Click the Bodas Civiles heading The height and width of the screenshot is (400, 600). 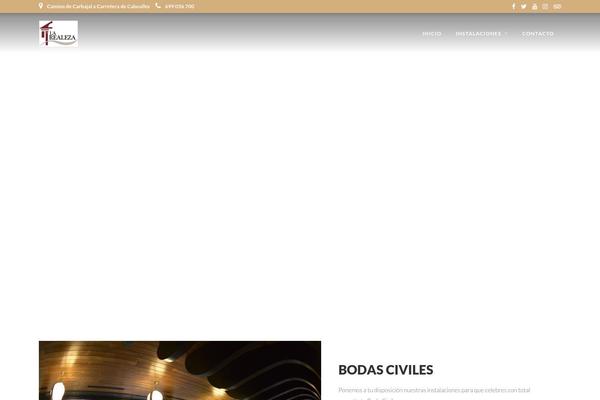(386, 370)
